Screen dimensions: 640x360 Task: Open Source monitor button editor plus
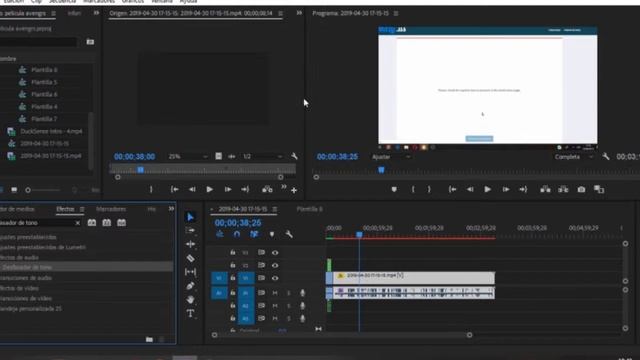point(294,190)
